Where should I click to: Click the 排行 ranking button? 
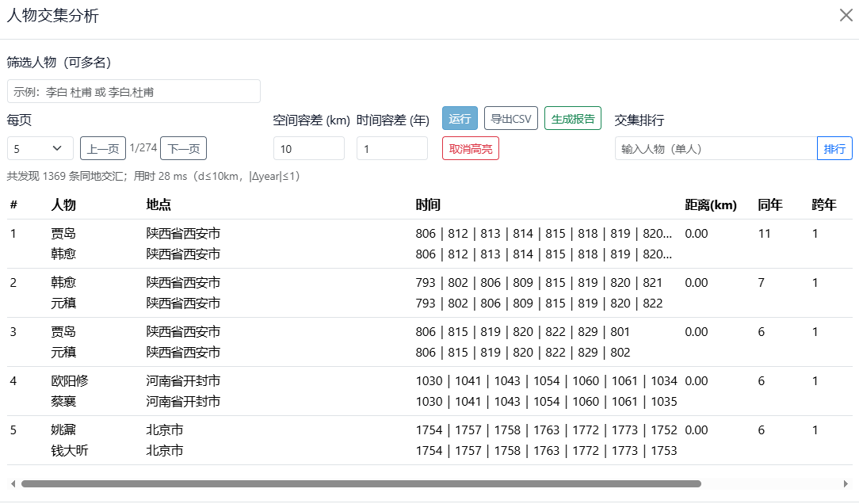(834, 148)
